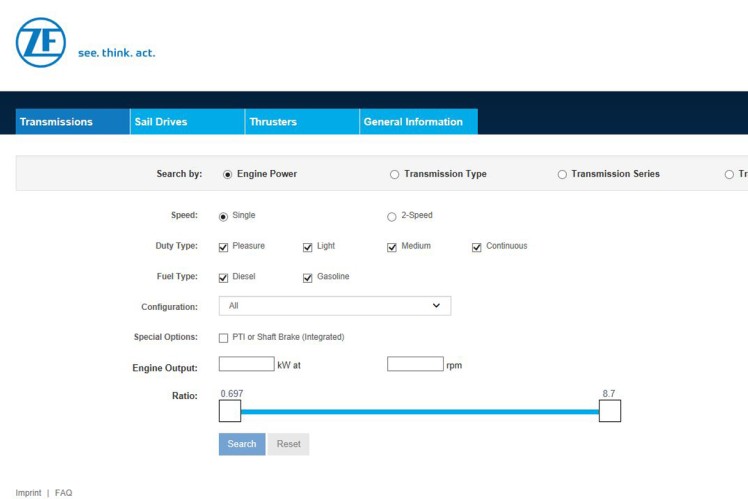Select Transmission Type search option
Image resolution: width=748 pixels, height=499 pixels.
coord(395,175)
